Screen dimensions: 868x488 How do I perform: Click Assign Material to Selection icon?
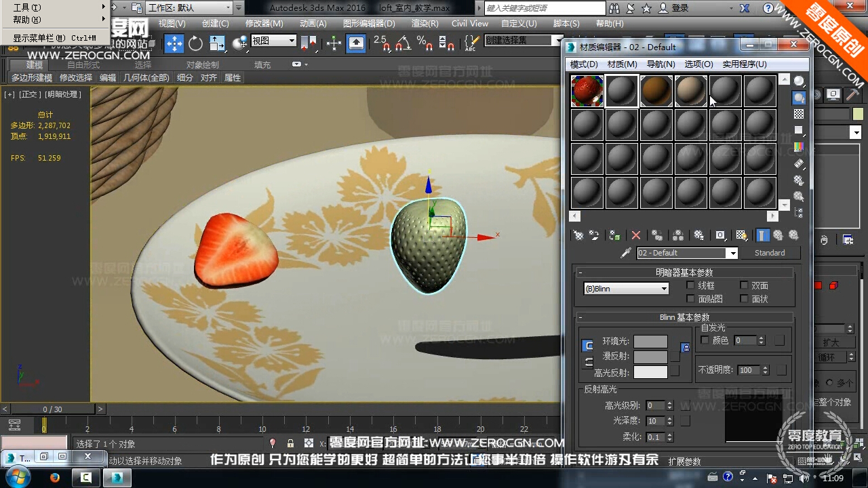point(614,235)
